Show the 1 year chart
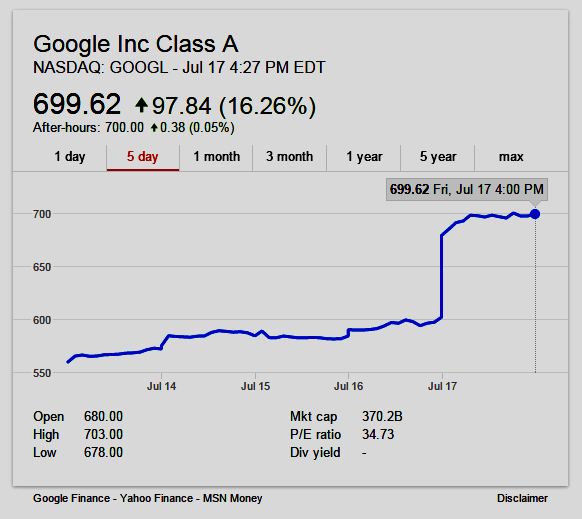The image size is (582, 519). pos(364,157)
